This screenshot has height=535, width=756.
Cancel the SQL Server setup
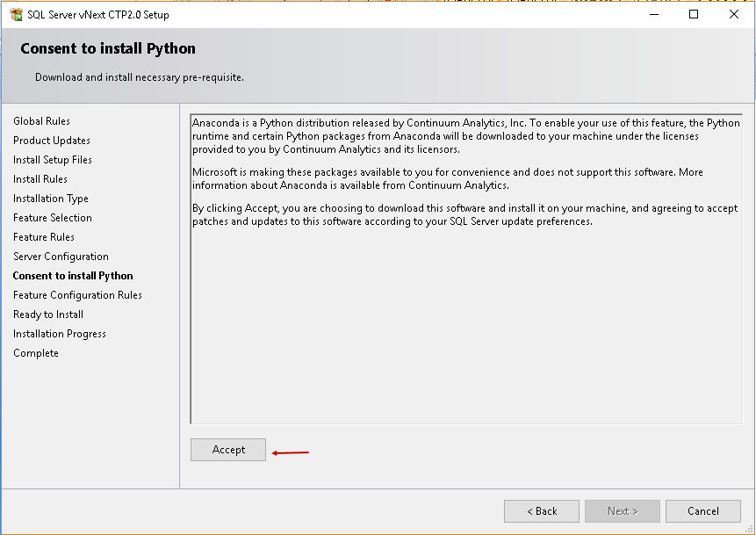(703, 511)
